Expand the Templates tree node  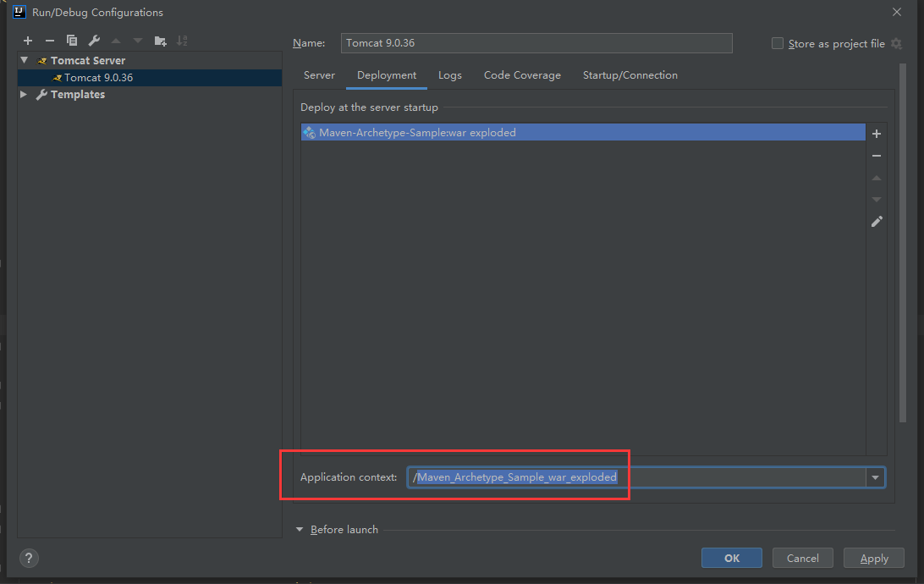click(x=25, y=95)
